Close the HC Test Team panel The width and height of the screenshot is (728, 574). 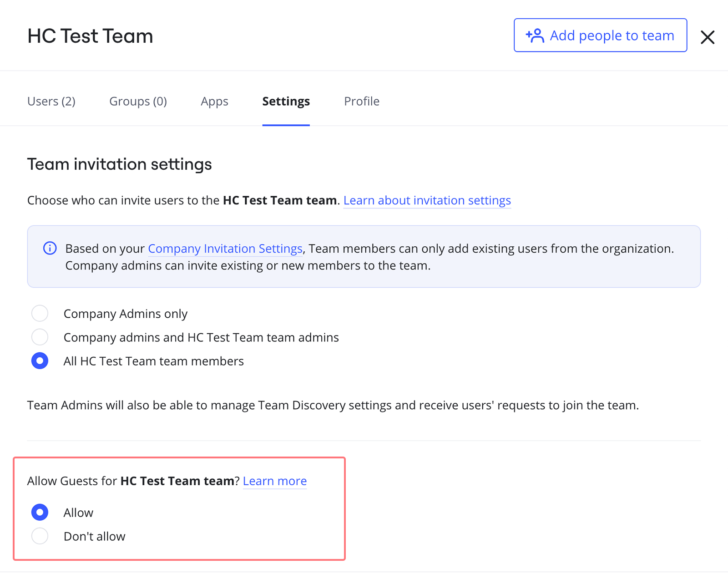[707, 37]
